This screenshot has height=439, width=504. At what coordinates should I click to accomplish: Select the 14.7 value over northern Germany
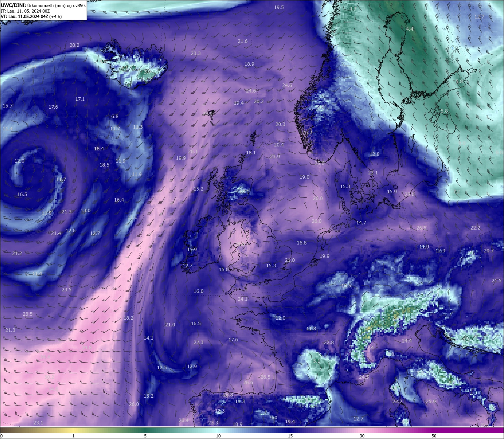click(361, 223)
